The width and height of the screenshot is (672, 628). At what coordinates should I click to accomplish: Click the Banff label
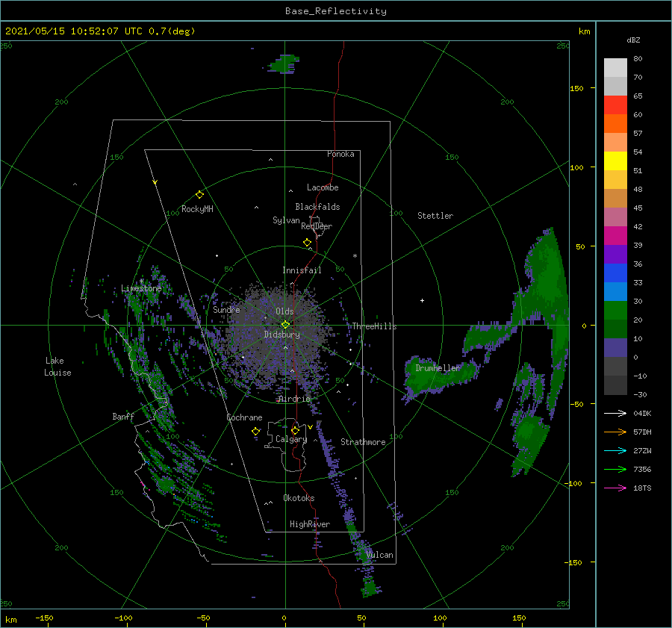pos(123,416)
